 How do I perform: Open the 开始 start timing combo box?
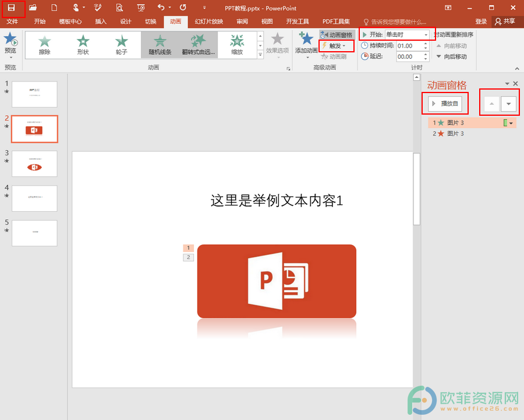pos(407,34)
